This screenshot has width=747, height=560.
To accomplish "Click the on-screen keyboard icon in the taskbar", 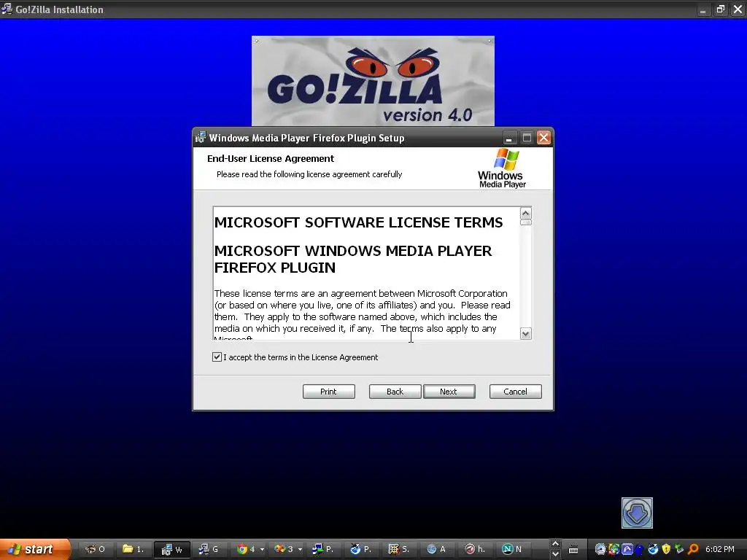I will point(573,550).
